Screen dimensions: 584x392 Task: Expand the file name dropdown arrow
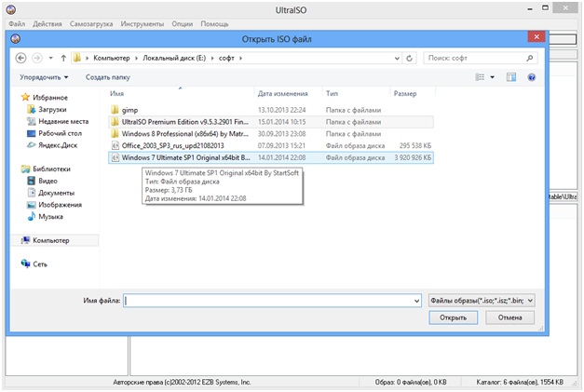click(416, 301)
